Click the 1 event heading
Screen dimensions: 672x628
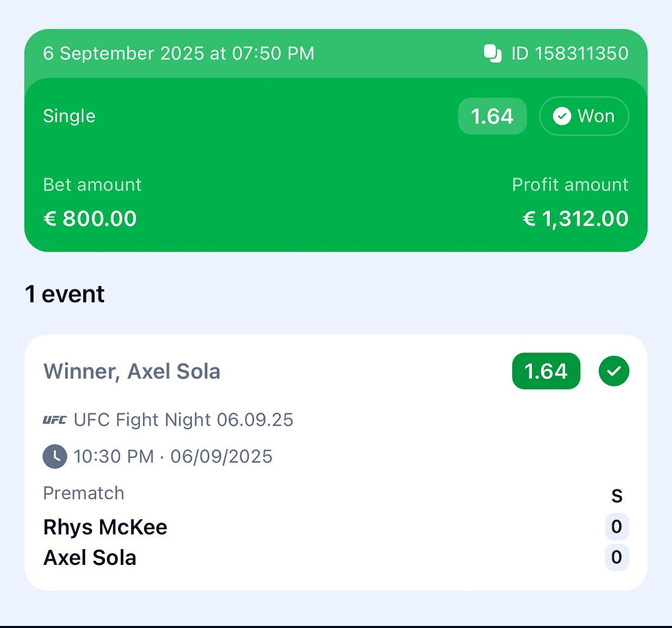65,294
